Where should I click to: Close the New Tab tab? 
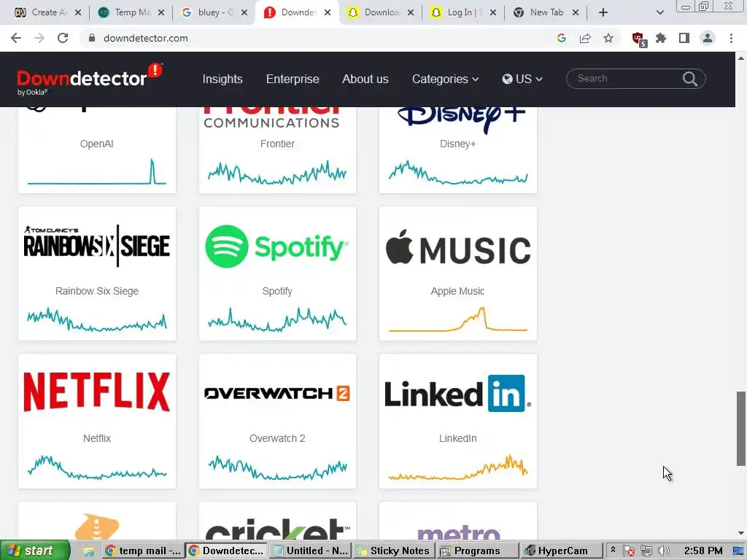point(576,12)
